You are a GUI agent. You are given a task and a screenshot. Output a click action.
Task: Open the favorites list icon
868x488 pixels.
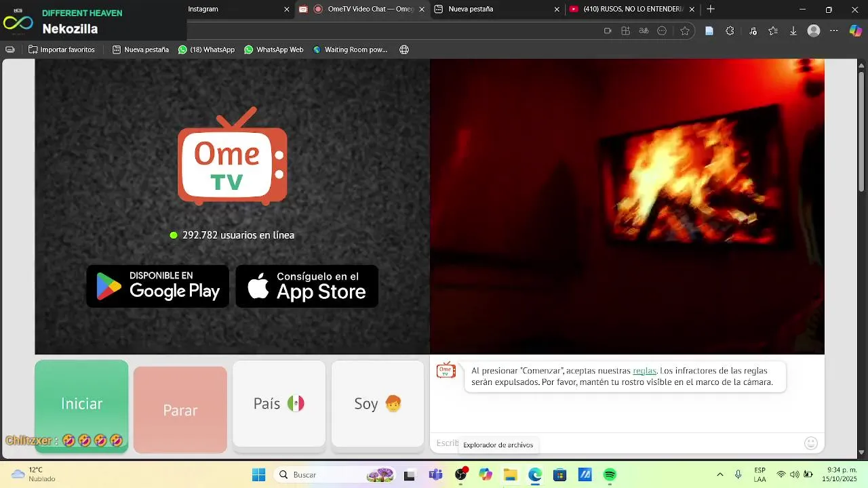point(773,30)
